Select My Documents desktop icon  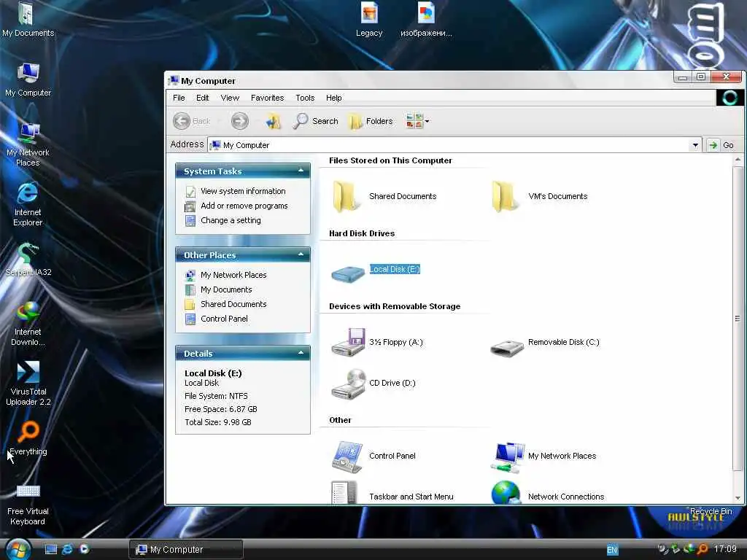28,20
